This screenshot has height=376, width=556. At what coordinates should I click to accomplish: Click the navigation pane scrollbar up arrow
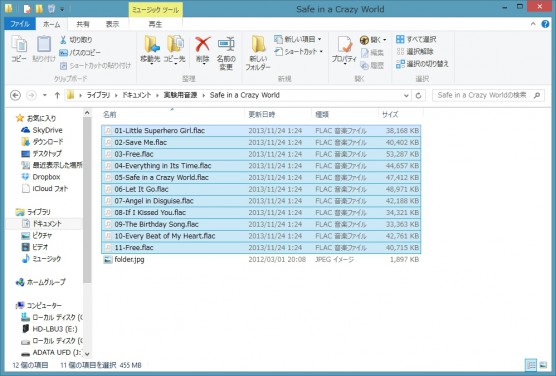click(x=87, y=113)
